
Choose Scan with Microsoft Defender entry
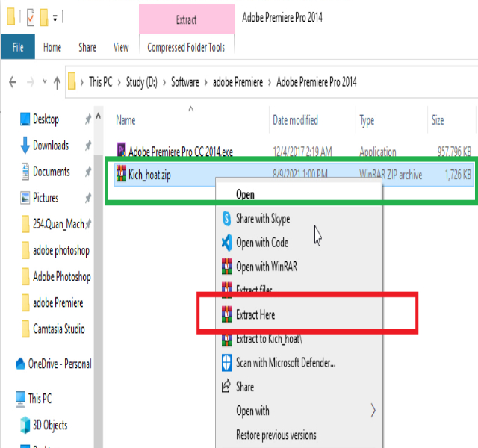click(285, 363)
